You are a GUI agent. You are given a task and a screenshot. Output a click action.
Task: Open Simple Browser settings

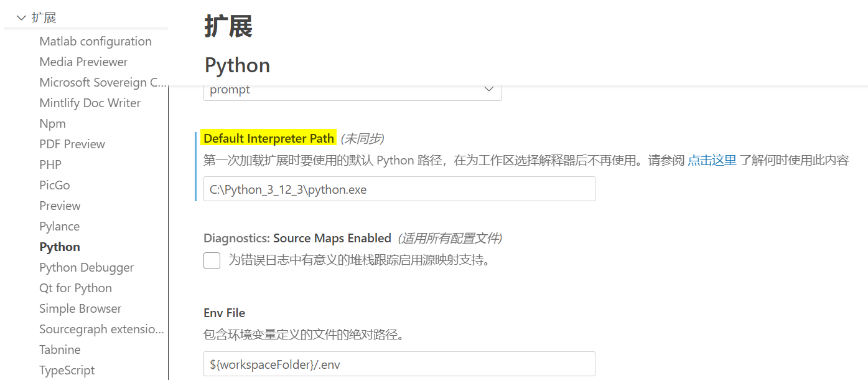(80, 308)
